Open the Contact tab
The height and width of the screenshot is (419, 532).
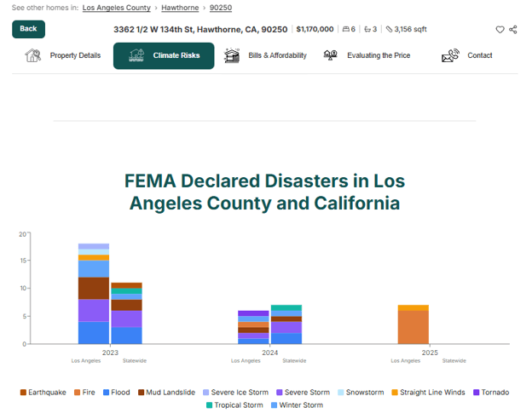pyautogui.click(x=467, y=55)
